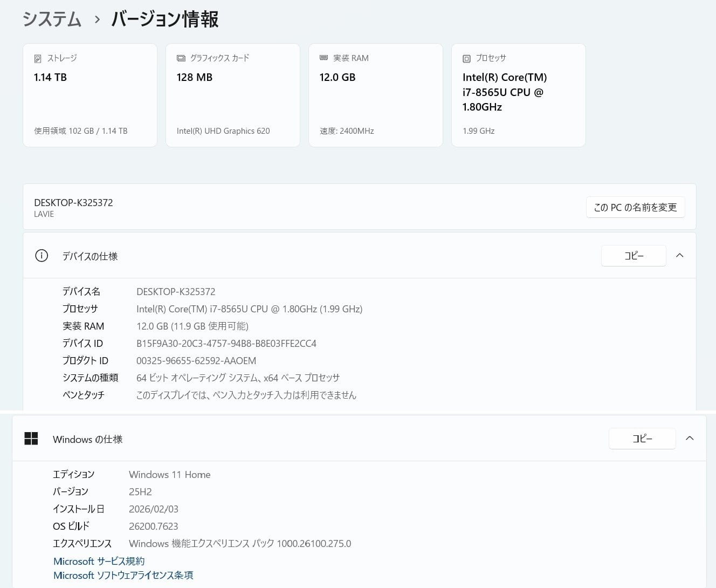Collapse the Windows の仕様 section
Image resolution: width=716 pixels, height=588 pixels.
click(690, 439)
